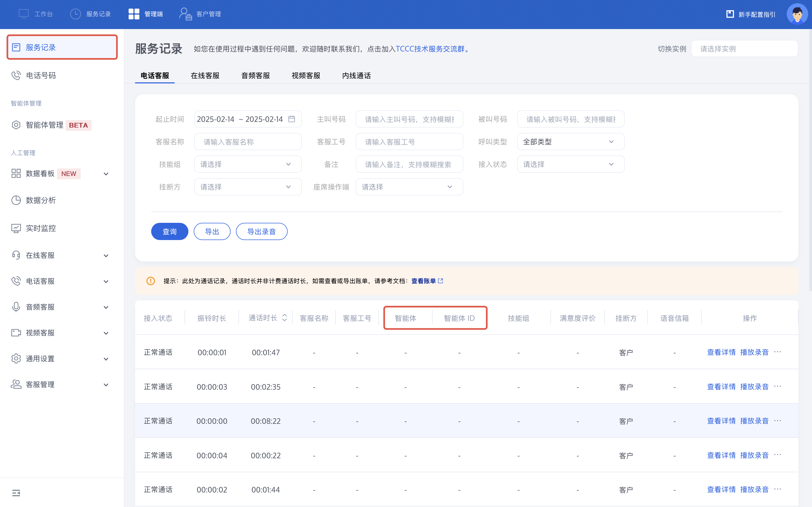Click the 主叫号码 input field
The height and width of the screenshot is (507, 812).
click(409, 119)
